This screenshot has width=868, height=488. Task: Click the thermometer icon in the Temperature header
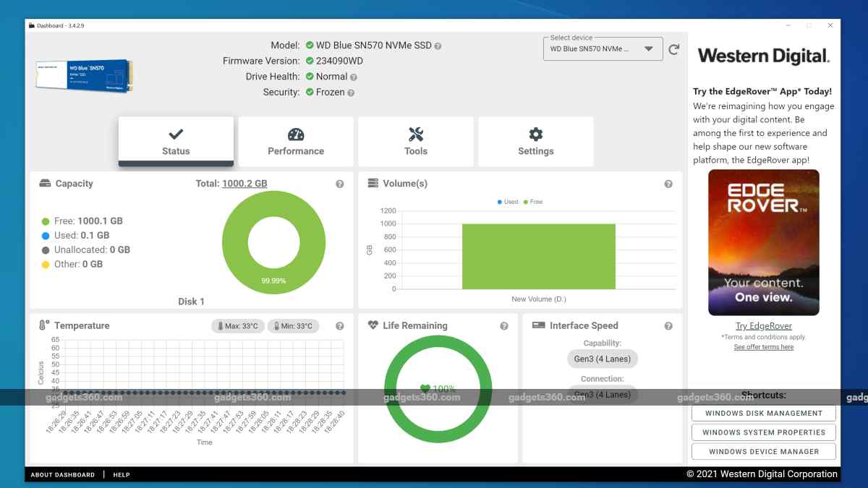click(x=44, y=325)
